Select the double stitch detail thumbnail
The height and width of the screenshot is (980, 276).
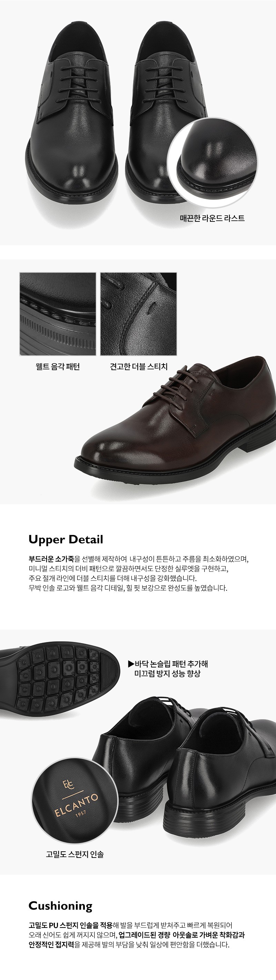139,314
